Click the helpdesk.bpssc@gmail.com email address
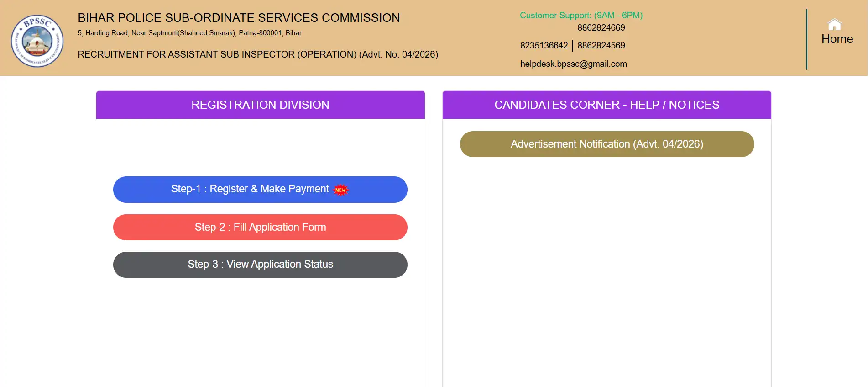 pyautogui.click(x=574, y=64)
